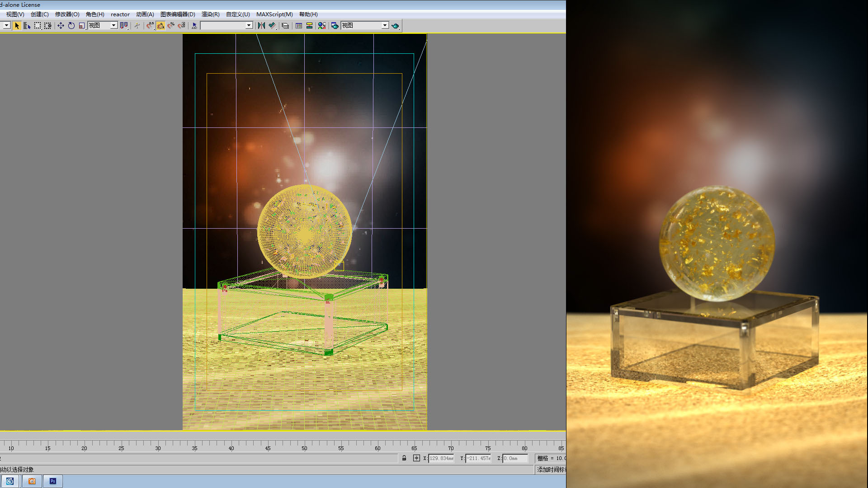868x488 pixels.
Task: Toggle the Percent Snap button
Action: point(171,26)
